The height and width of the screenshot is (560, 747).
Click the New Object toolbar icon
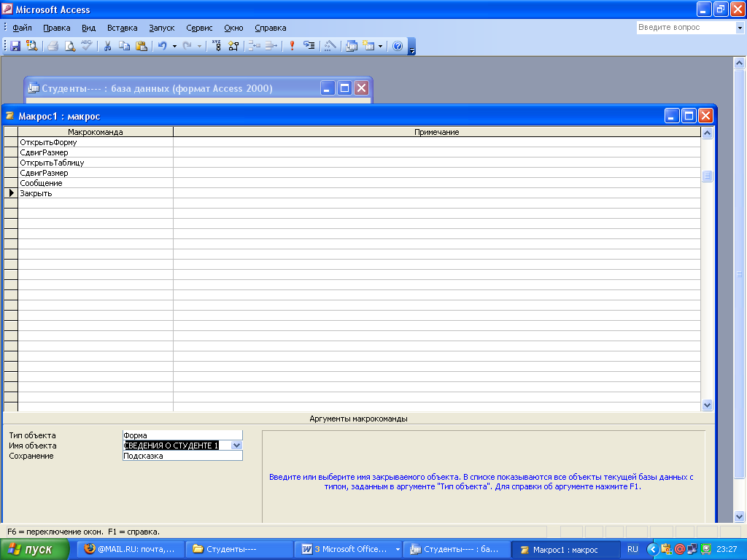coord(368,46)
